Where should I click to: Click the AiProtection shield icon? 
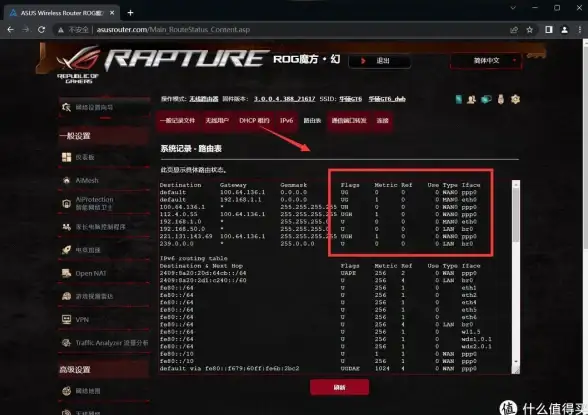coord(66,204)
